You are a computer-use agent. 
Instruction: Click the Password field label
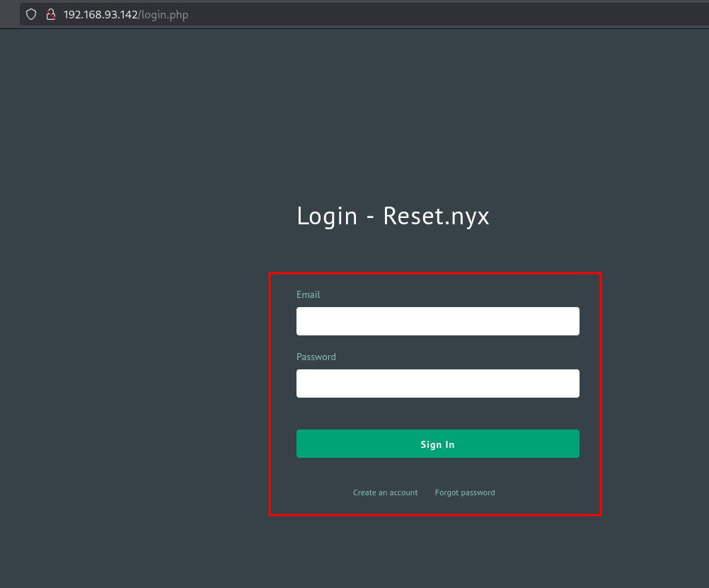pos(316,357)
